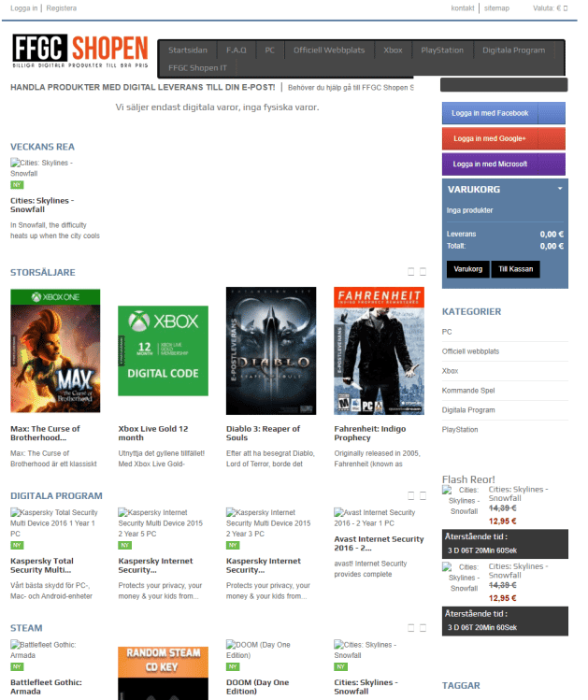Click the Flash Reor! heading

pyautogui.click(x=468, y=479)
